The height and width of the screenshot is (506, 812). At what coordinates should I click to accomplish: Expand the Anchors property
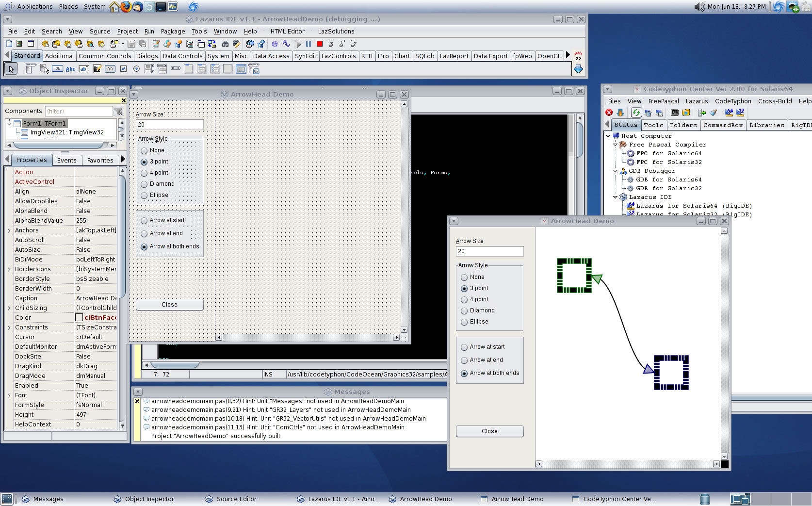pos(9,230)
